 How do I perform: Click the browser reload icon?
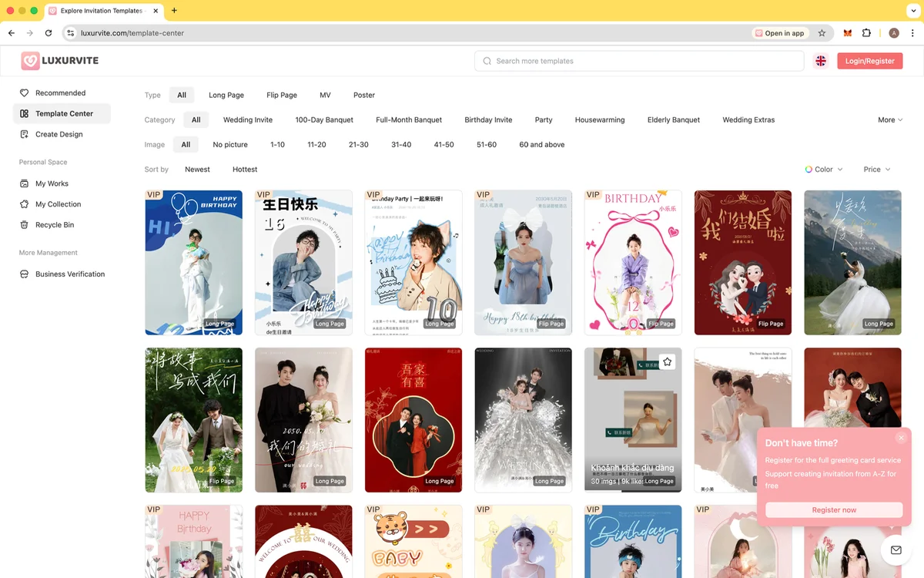pyautogui.click(x=49, y=33)
